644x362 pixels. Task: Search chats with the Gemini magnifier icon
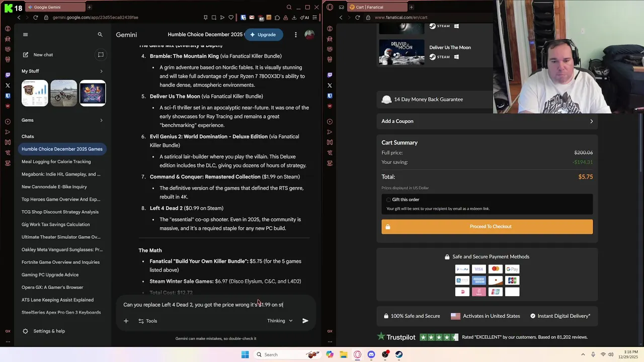click(100, 35)
